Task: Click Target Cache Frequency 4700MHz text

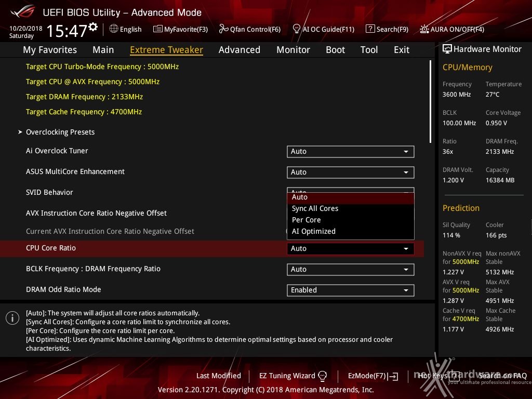Action: click(x=84, y=112)
